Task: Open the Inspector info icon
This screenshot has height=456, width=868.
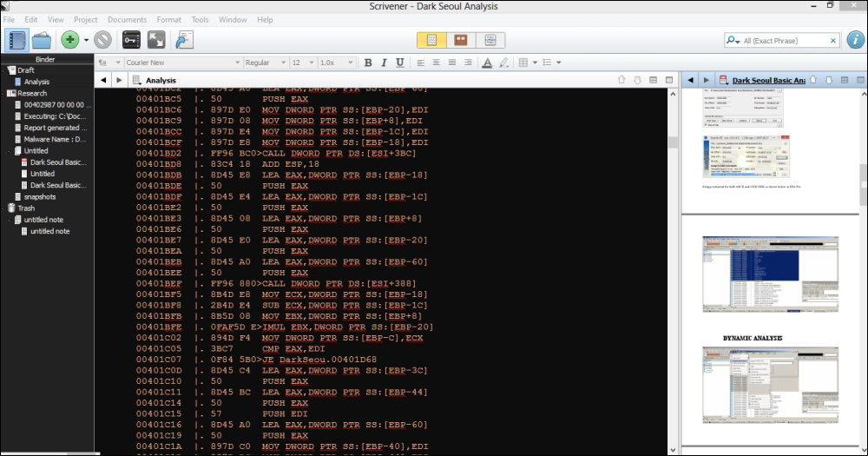Action: pos(853,40)
